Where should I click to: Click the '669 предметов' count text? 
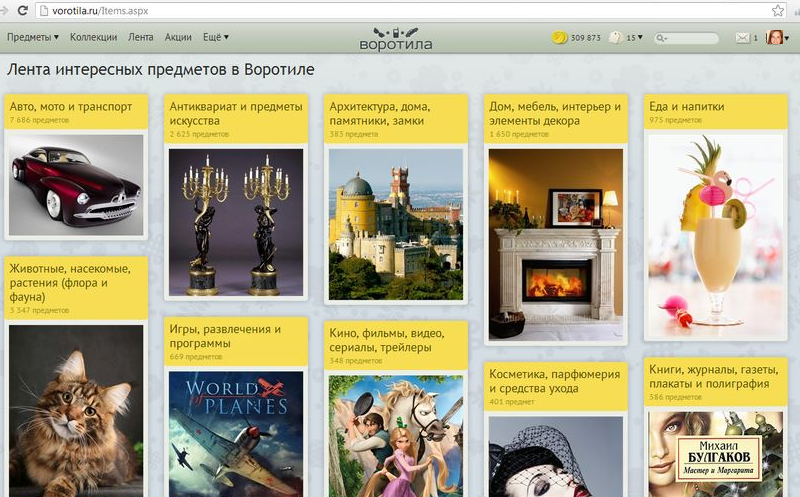(196, 357)
